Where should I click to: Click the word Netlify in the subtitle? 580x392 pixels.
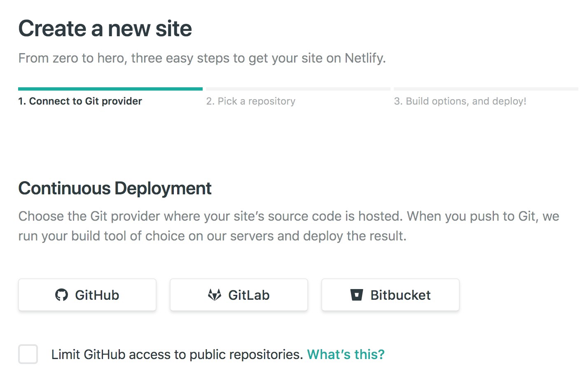(x=364, y=58)
